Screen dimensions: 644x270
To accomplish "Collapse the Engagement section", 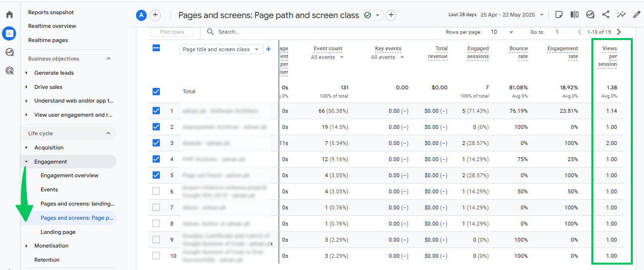I will (x=26, y=162).
